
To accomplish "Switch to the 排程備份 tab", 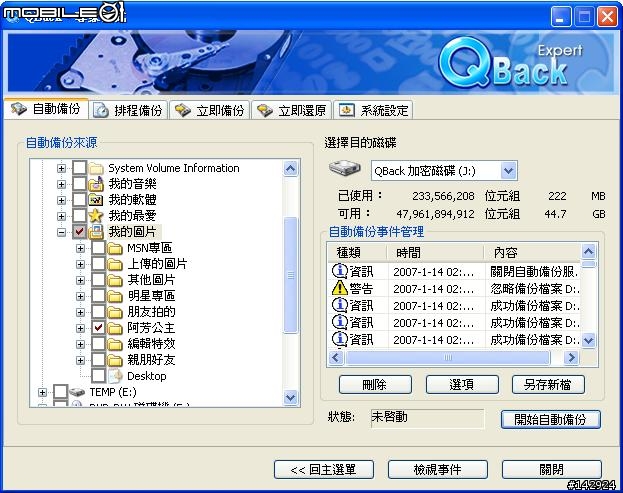I will coord(128,110).
